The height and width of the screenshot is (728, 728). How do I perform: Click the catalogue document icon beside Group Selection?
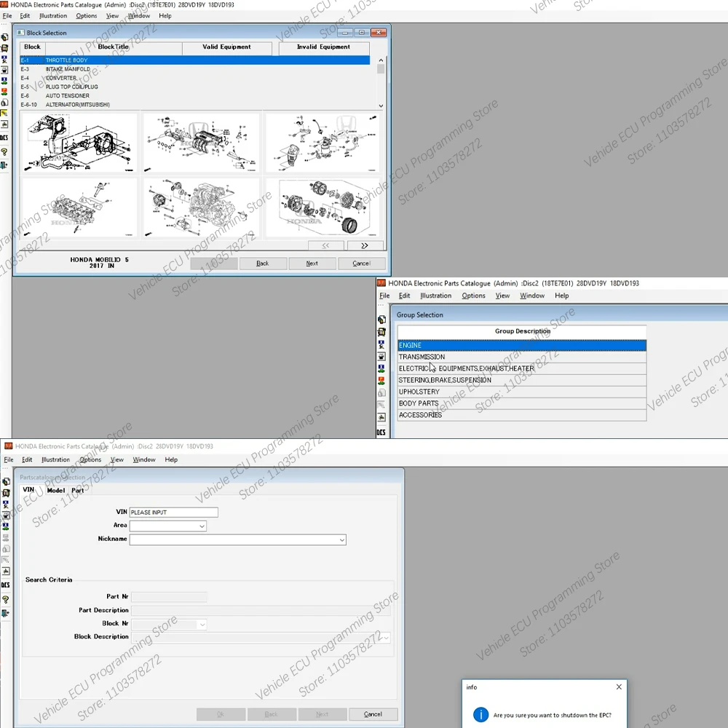coord(381,320)
